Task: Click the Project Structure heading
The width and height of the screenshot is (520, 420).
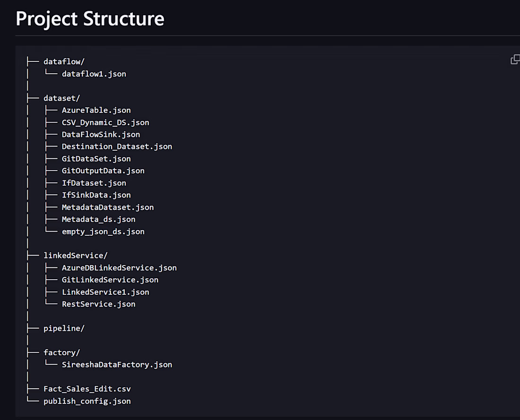Action: (x=90, y=18)
